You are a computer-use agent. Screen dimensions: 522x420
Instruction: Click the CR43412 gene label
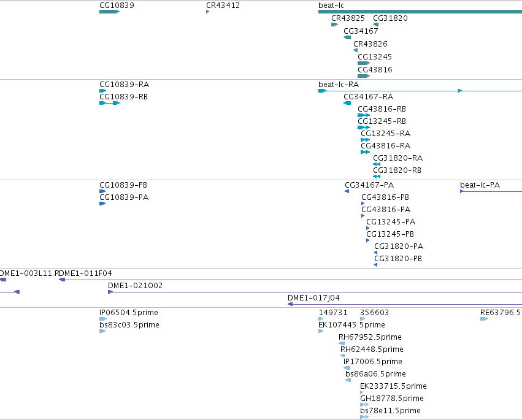[223, 6]
